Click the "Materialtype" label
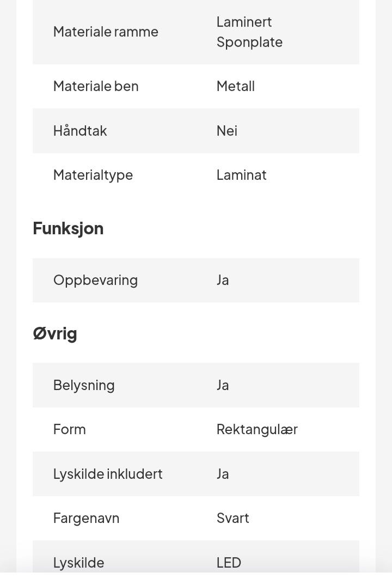 click(93, 175)
